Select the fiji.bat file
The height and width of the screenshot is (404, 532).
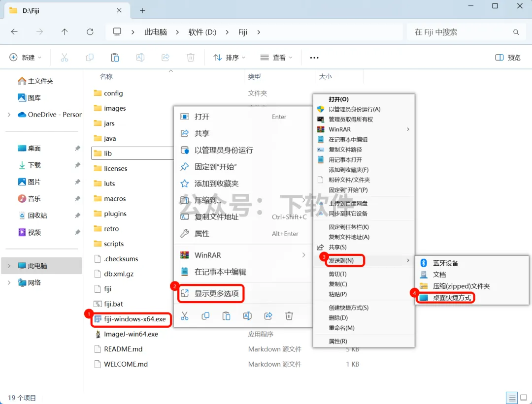113,304
